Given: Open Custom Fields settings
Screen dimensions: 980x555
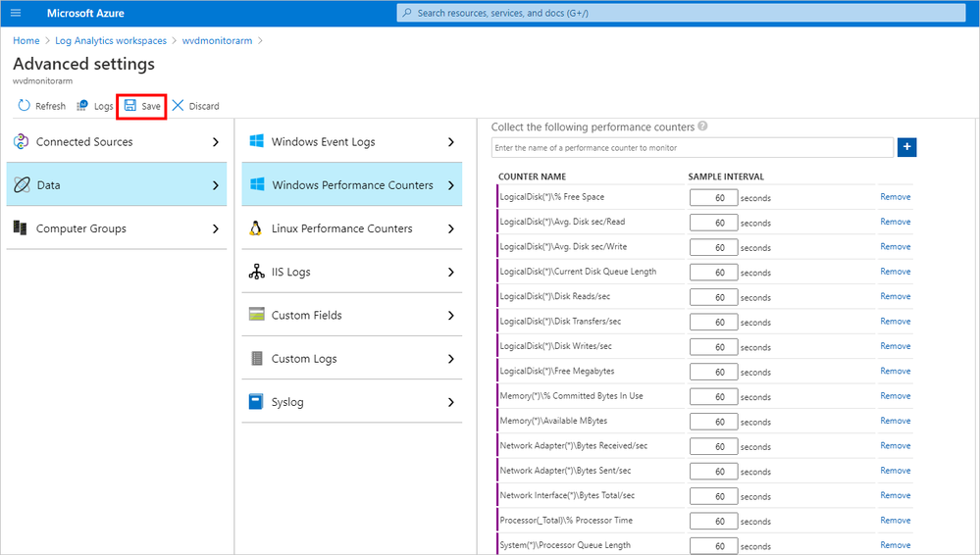Looking at the screenshot, I should [352, 315].
